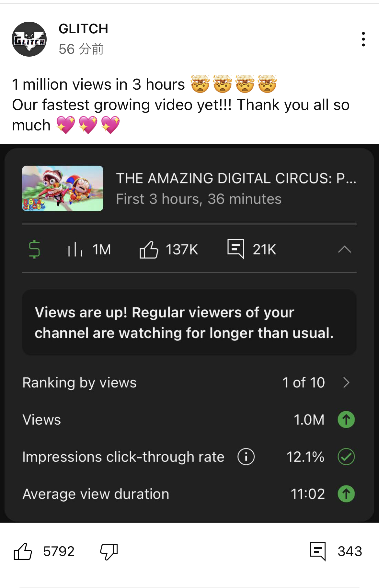The height and width of the screenshot is (588, 379).
Task: Tap the GLITCH channel avatar
Action: coord(29,39)
